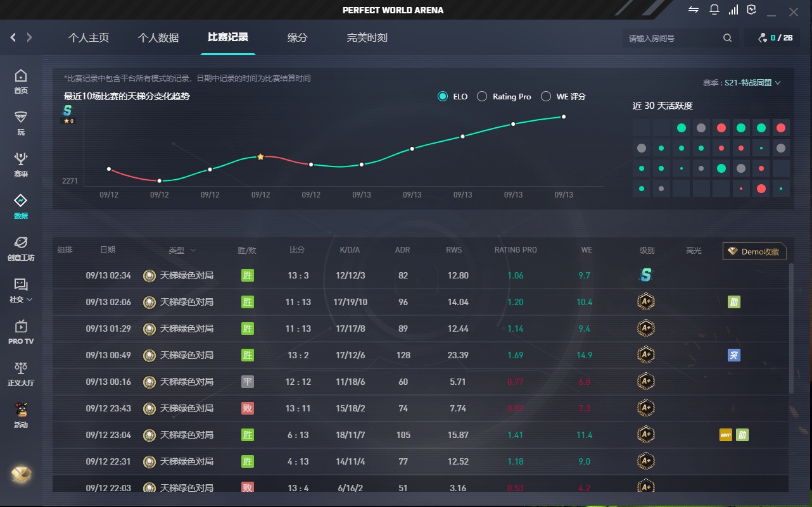Open the Demo收藏 button

tap(754, 251)
